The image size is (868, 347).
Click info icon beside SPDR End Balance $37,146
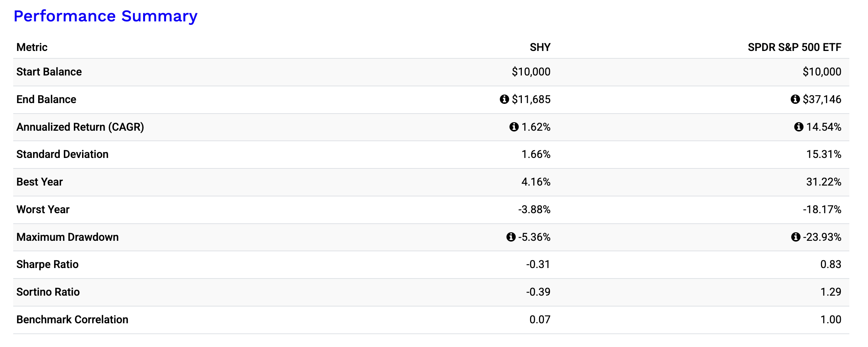tap(795, 100)
